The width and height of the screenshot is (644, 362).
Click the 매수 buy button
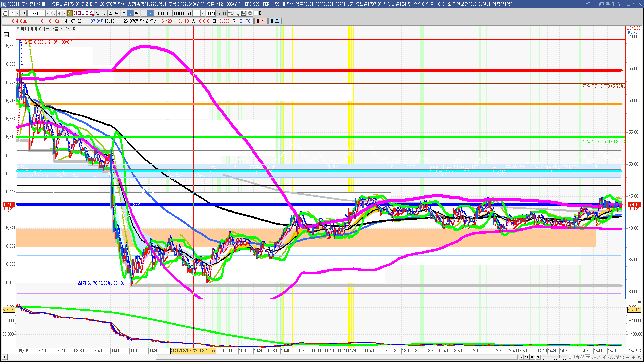[x=261, y=21]
